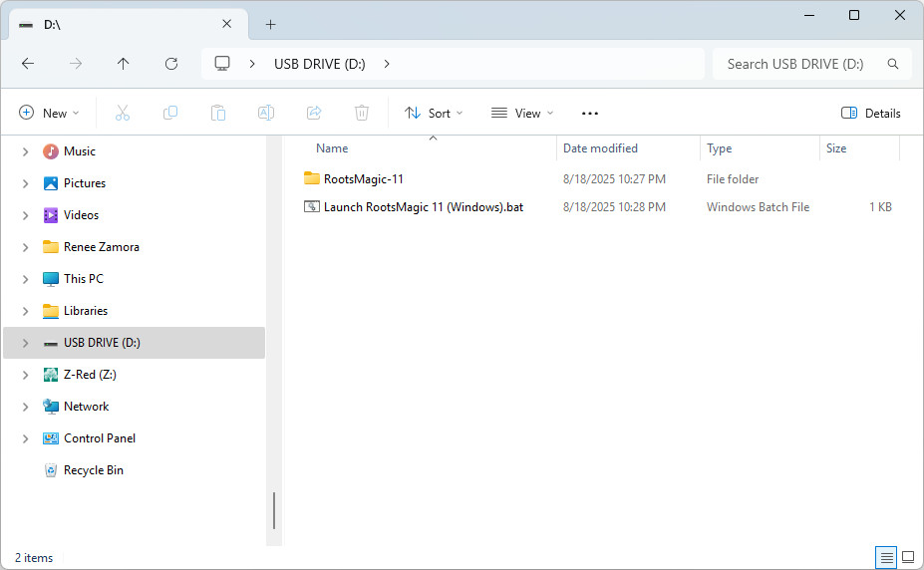Expand the Music tree node
Viewport: 924px width, 570px height.
coord(25,151)
